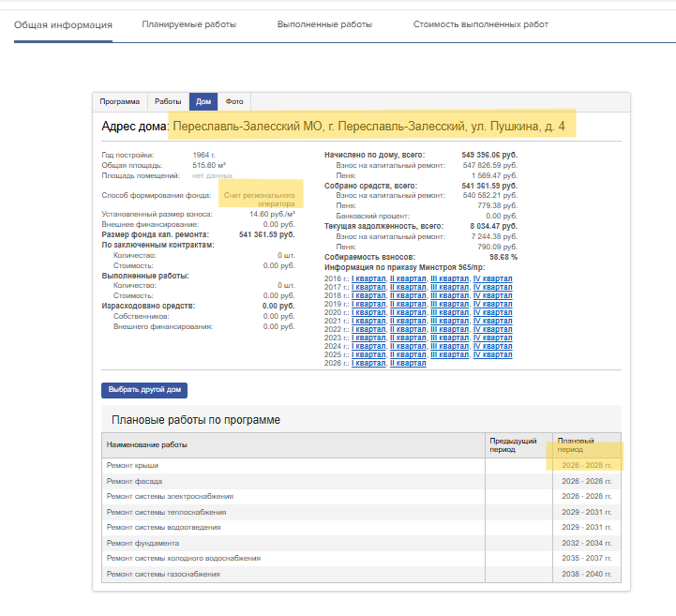Switch to Выполненные работы tab
This screenshot has height=616, width=676.
pos(324,24)
